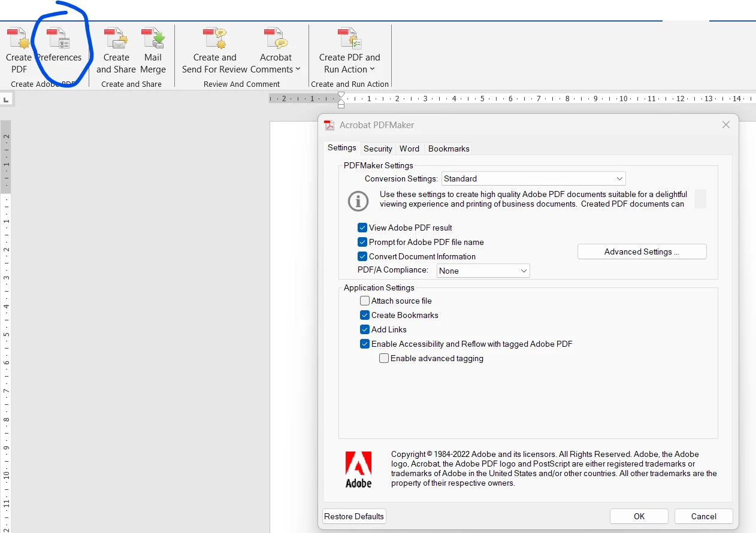Click the PDFMaker Settings group title
Image resolution: width=756 pixels, height=533 pixels.
pos(379,165)
